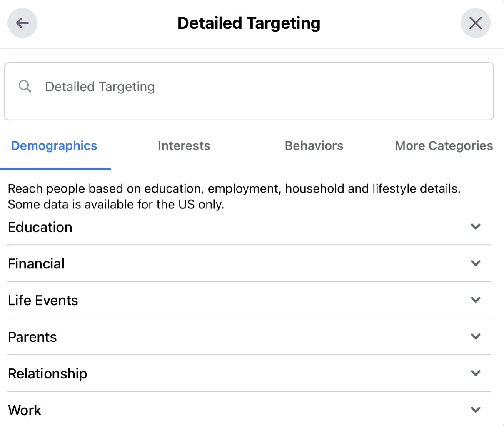Click the magnifying glass search icon
The width and height of the screenshot is (504, 426).
(25, 86)
